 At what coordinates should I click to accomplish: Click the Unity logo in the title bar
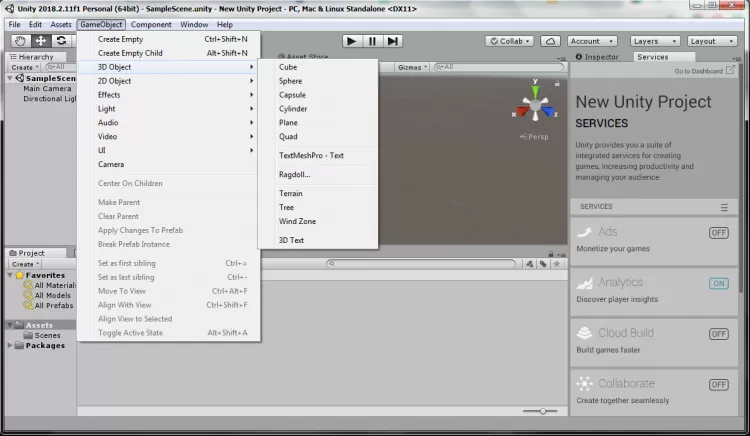10,9
